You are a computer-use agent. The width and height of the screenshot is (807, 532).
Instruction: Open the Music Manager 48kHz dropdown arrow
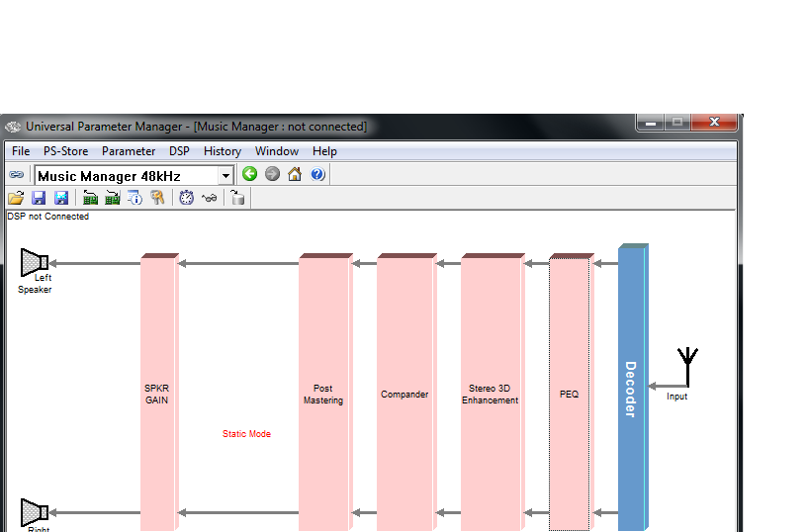[x=225, y=176]
